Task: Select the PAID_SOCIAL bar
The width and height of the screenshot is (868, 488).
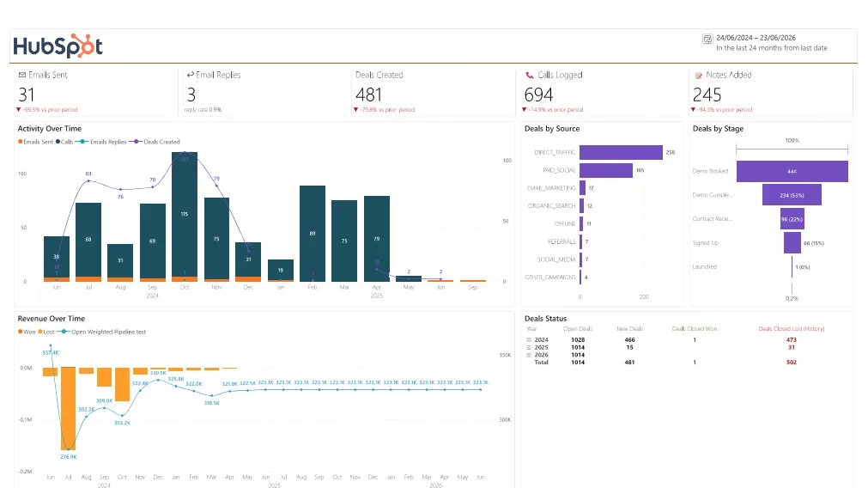Action: pos(606,170)
